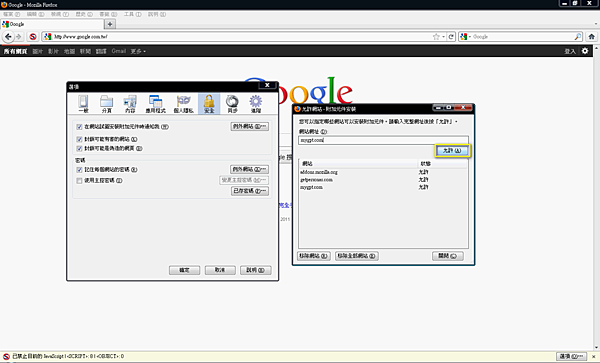Sort by the Status (狀態) column header

(x=442, y=164)
